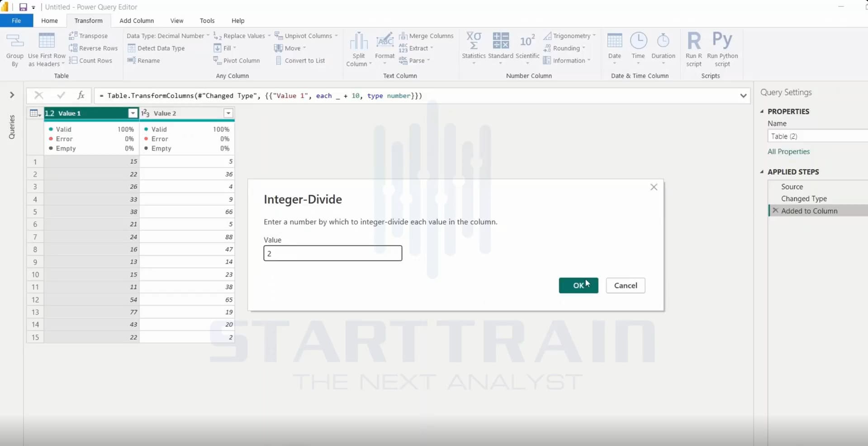868x446 pixels.
Task: Click the Value 2 column header
Action: [x=187, y=113]
